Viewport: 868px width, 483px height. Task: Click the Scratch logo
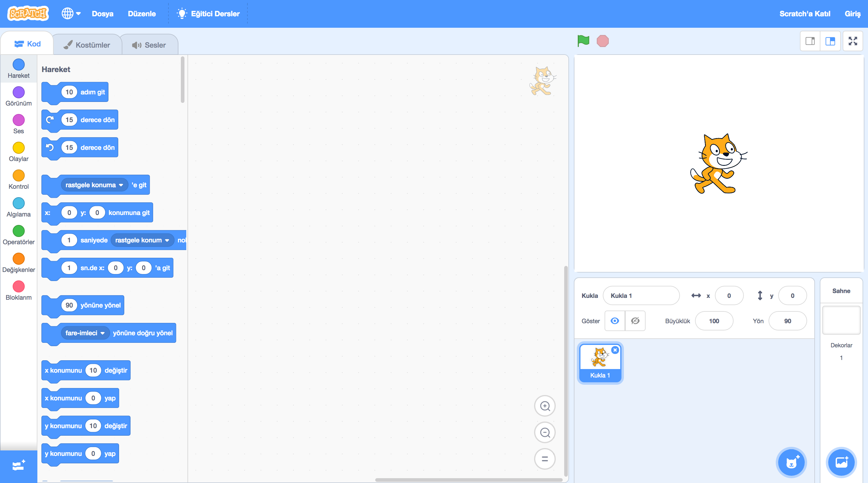click(x=28, y=14)
